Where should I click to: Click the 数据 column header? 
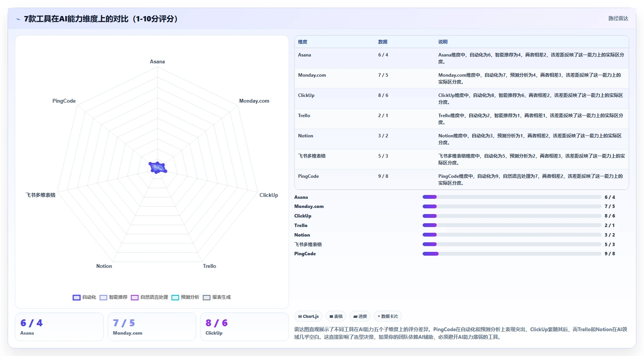pos(383,42)
